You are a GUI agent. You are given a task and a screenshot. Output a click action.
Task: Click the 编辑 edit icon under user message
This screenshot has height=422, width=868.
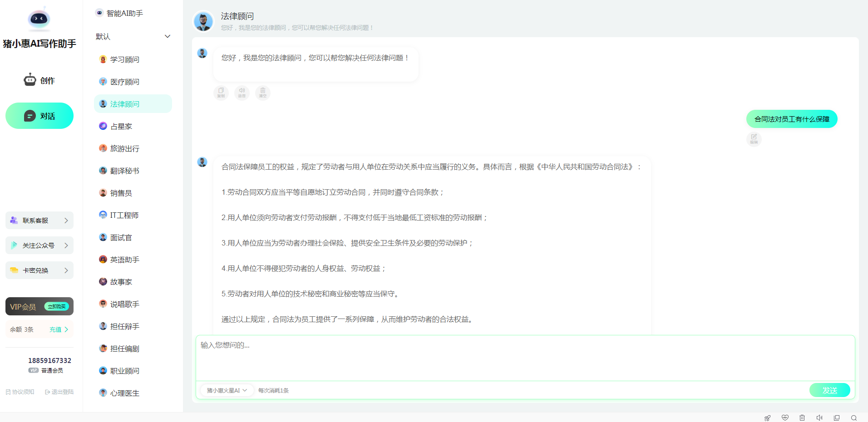coord(754,139)
